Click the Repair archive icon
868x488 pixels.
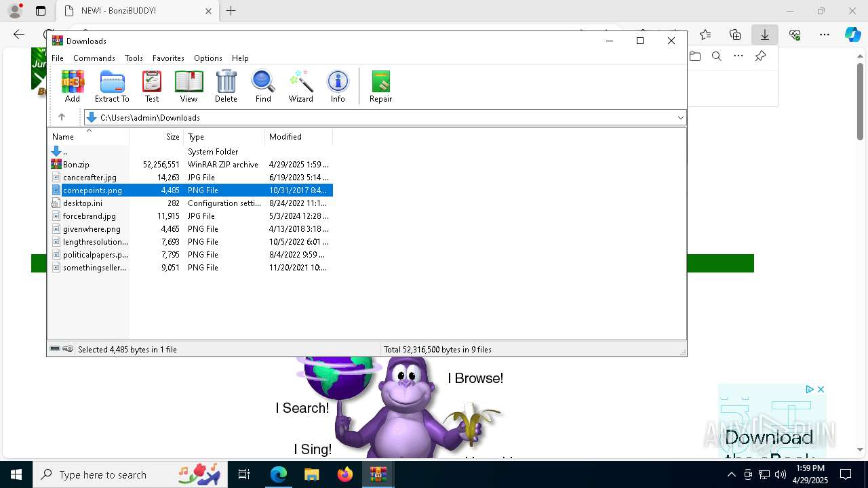pos(380,86)
